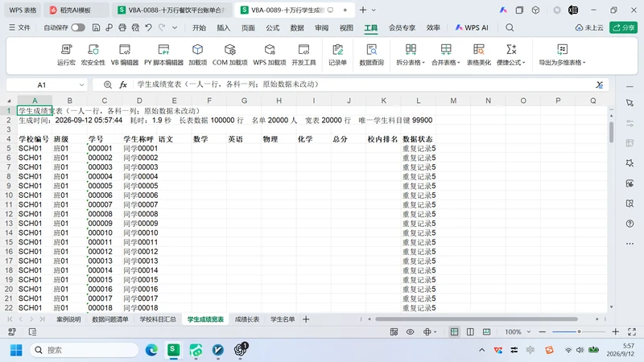Open the 审阅 ribbon tab
Screen dimensions: 644x362
click(321, 27)
